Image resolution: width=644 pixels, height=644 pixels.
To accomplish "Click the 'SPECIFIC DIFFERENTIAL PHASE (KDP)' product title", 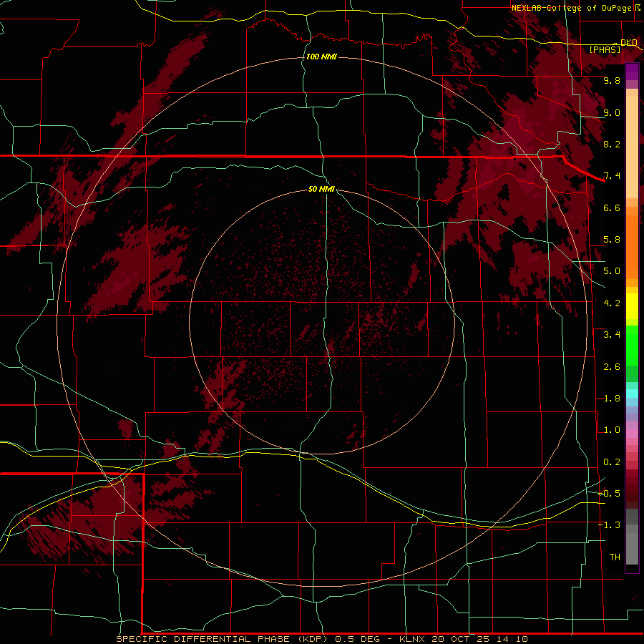I will [222, 639].
